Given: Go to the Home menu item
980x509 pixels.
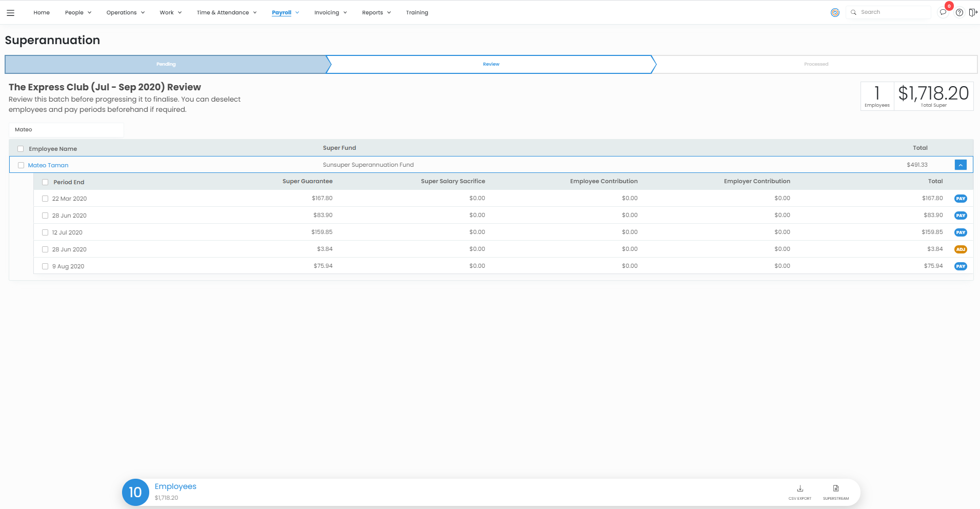Looking at the screenshot, I should tap(42, 12).
